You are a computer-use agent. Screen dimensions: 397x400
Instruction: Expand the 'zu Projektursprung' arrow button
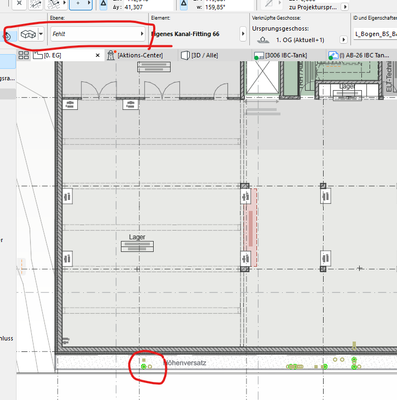345,7
